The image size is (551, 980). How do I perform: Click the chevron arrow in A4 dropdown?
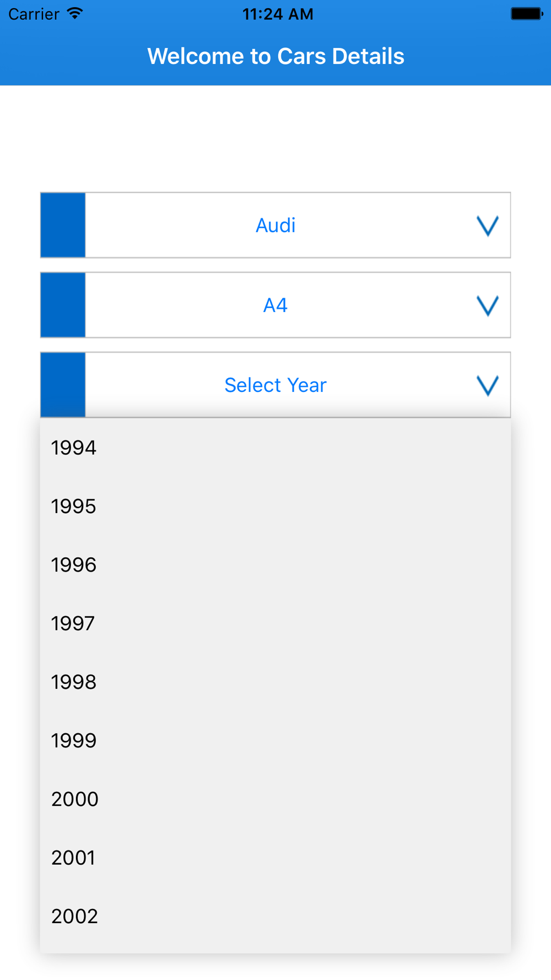point(487,306)
